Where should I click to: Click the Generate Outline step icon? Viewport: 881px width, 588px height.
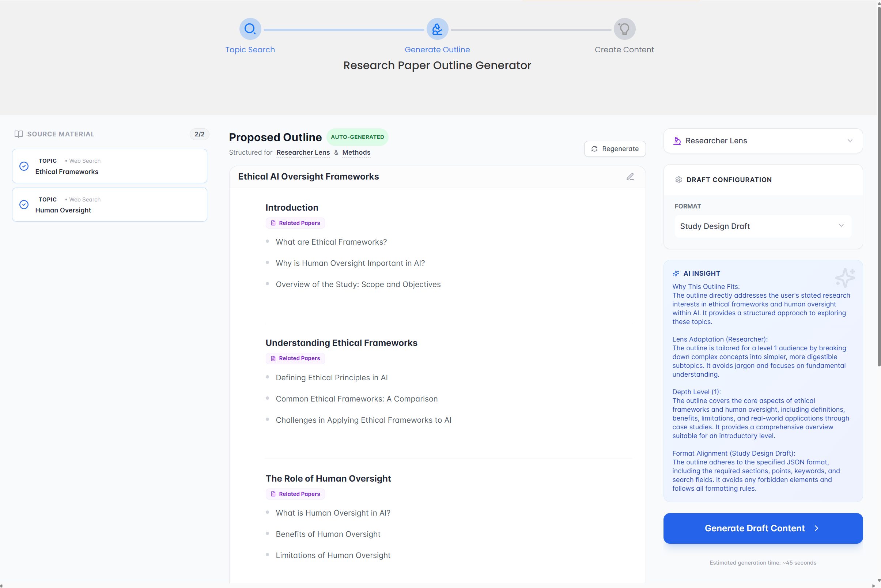coord(437,29)
